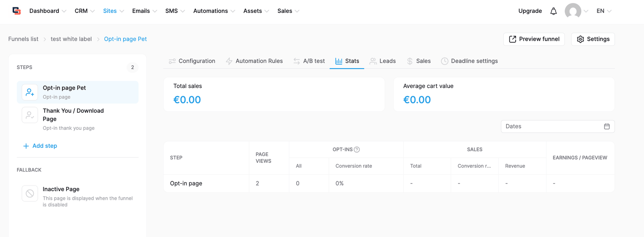Click the Deadline settings clock icon
The width and height of the screenshot is (644, 237).
click(x=444, y=61)
